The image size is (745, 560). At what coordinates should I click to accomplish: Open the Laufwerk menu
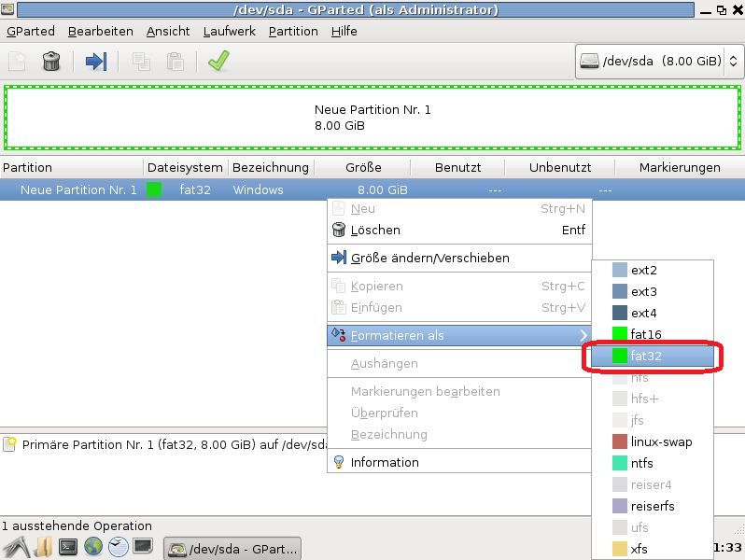(229, 31)
